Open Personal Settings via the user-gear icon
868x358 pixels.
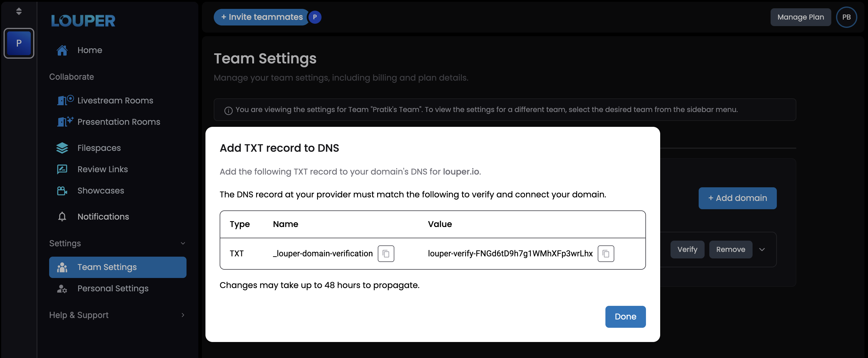[62, 288]
